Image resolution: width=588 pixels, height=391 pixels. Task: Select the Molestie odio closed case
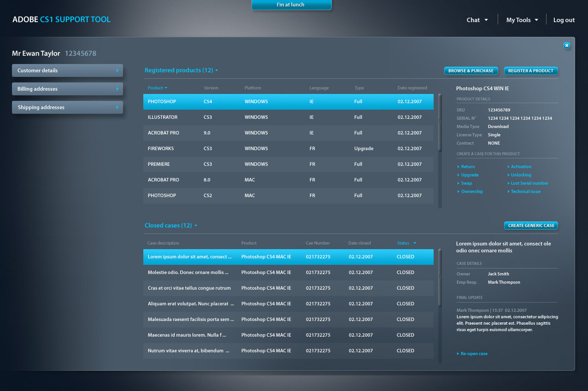(x=288, y=272)
